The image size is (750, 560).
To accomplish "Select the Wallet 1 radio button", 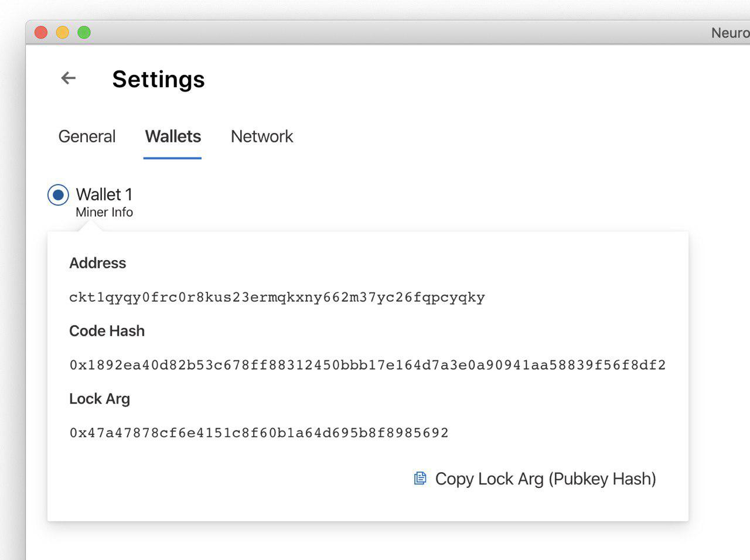I will (x=58, y=194).
